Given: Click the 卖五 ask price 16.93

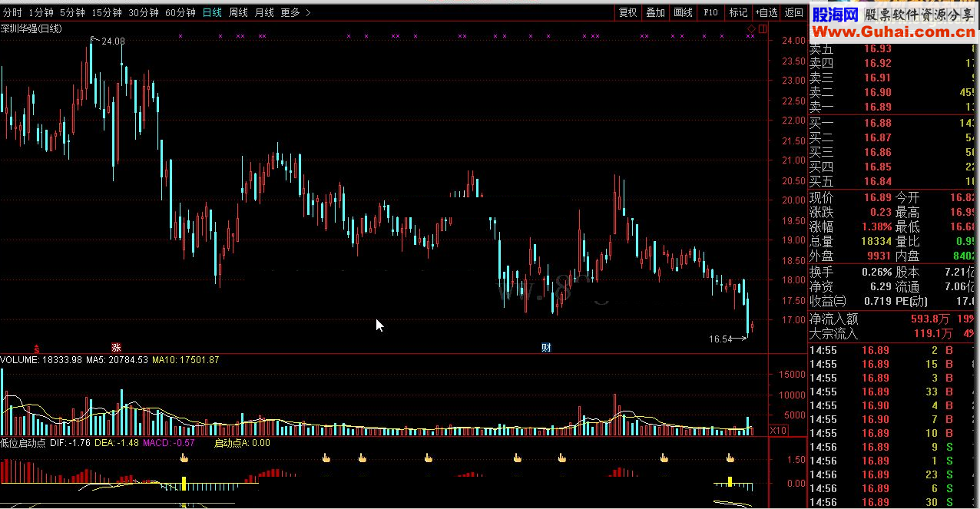Looking at the screenshot, I should click(x=878, y=49).
